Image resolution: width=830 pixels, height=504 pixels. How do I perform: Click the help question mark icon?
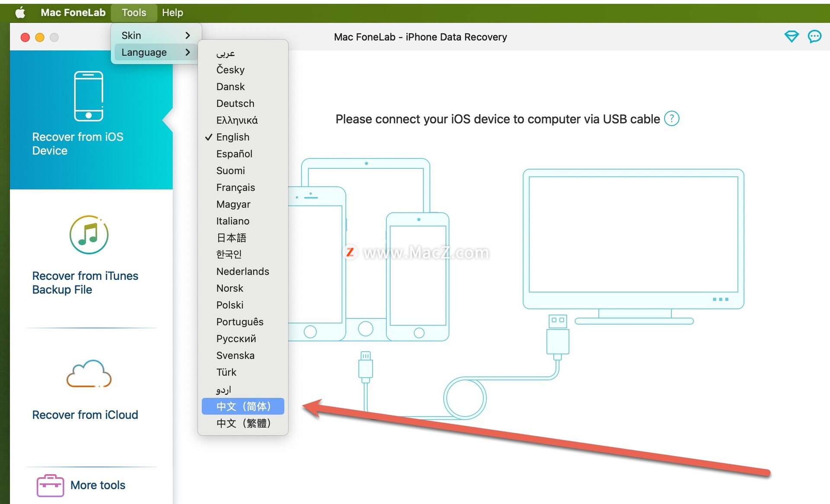tap(671, 118)
